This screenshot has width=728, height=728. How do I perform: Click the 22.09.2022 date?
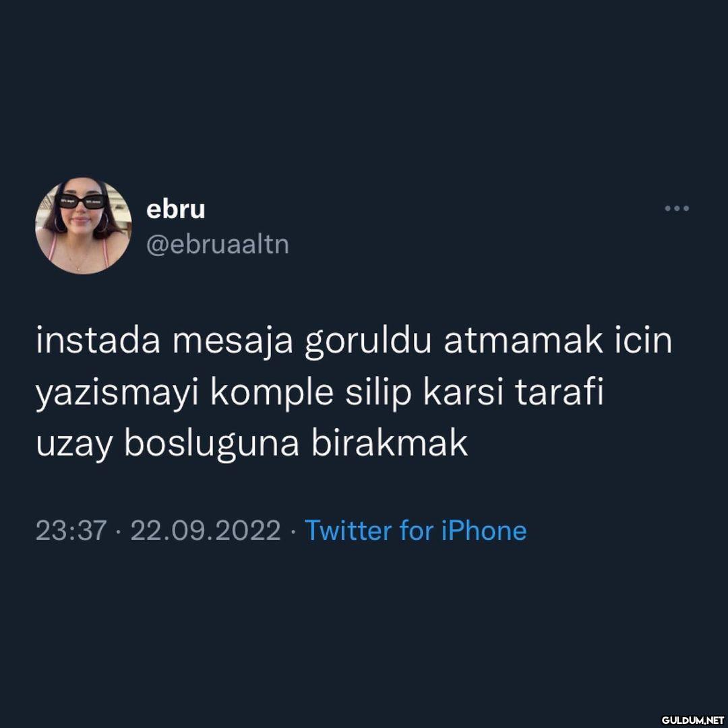pos(206,530)
